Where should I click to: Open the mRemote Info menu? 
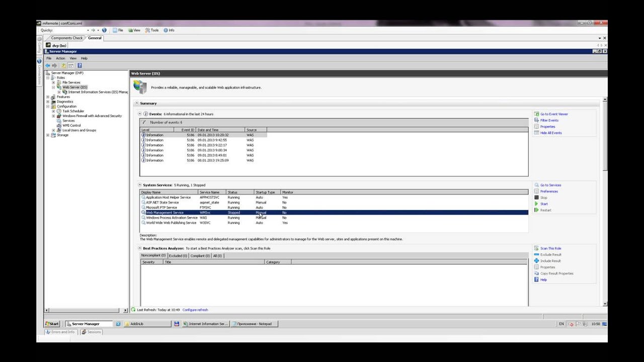[x=169, y=30]
